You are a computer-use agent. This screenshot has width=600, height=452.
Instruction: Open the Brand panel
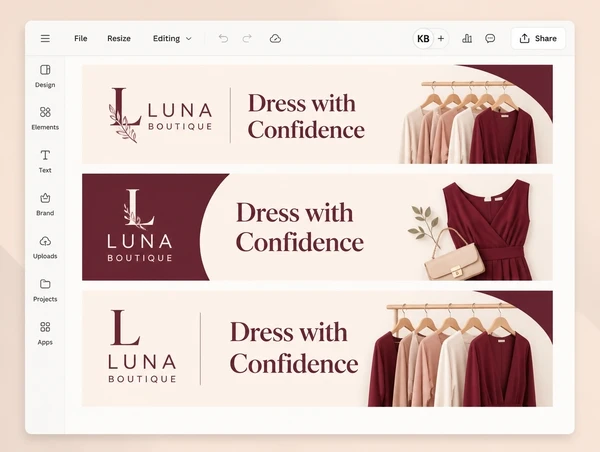45,204
